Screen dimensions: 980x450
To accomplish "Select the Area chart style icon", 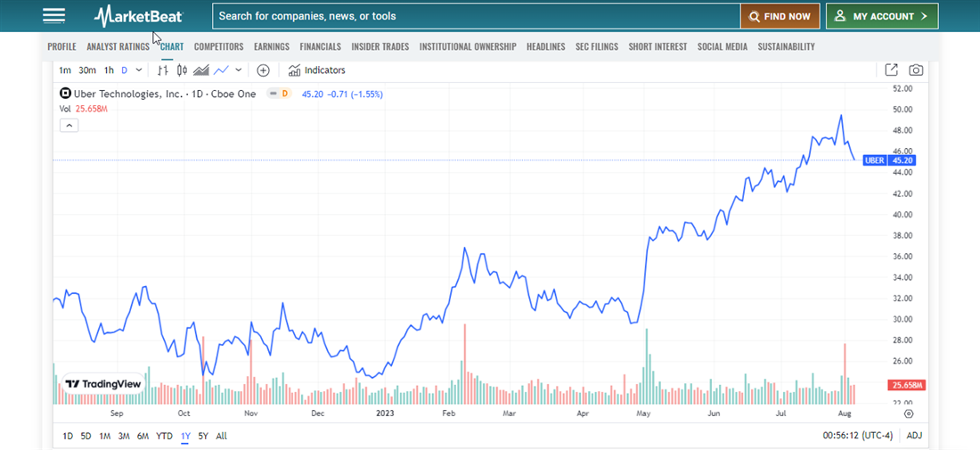I will 201,70.
